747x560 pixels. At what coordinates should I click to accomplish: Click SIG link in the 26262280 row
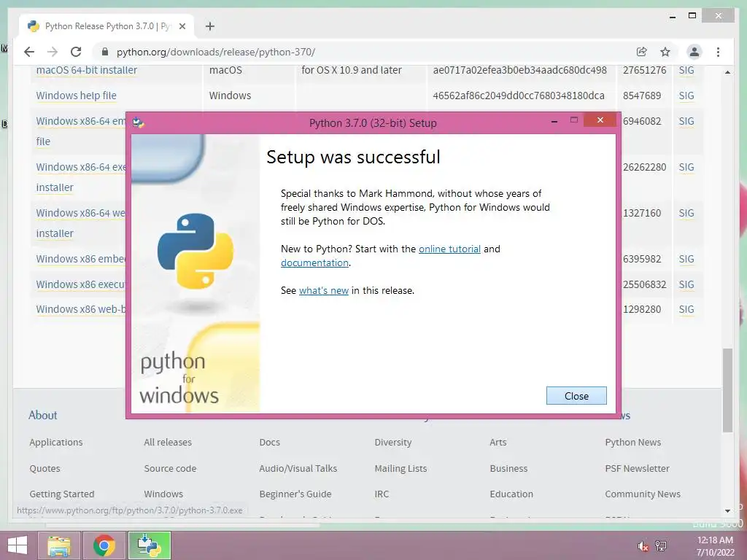click(x=686, y=167)
